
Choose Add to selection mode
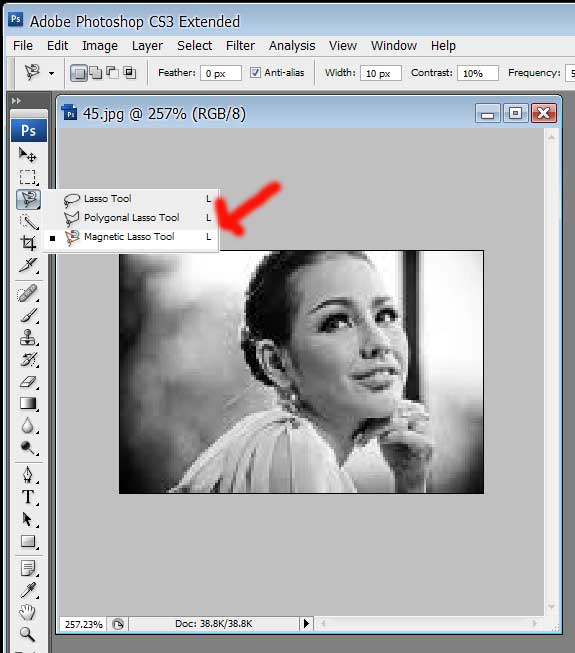tap(96, 73)
